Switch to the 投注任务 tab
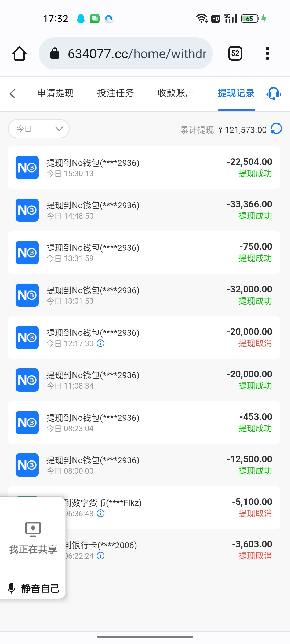290x644 pixels. pyautogui.click(x=115, y=93)
